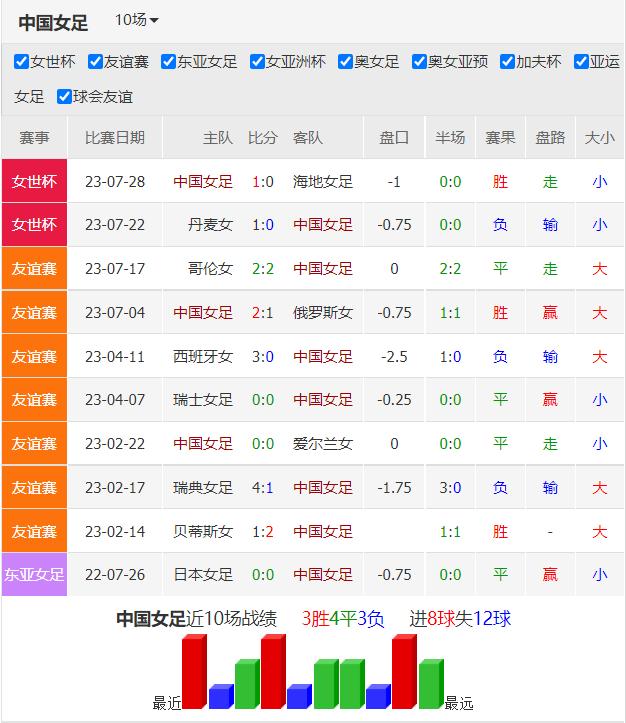This screenshot has height=723, width=626.
Task: Click handicap value -1.75
Action: (x=394, y=487)
